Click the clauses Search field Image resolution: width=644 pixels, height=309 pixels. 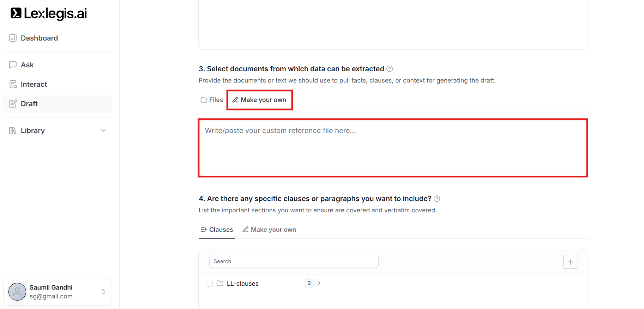coord(294,261)
